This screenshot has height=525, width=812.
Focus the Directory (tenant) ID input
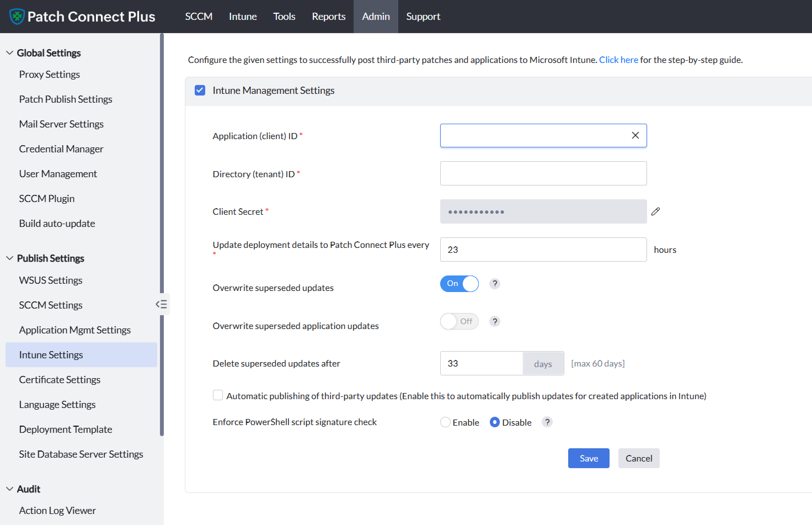click(543, 174)
